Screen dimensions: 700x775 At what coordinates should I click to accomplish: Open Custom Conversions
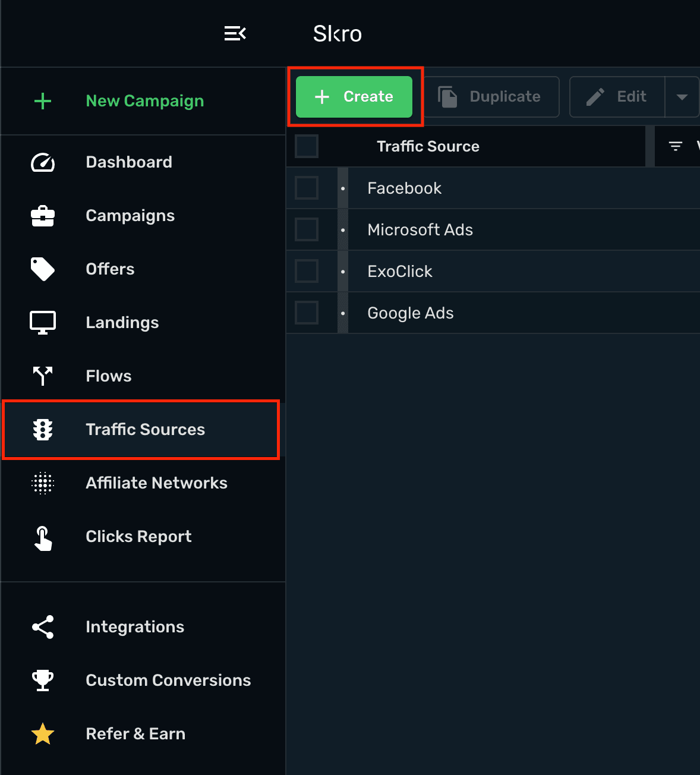point(143,681)
